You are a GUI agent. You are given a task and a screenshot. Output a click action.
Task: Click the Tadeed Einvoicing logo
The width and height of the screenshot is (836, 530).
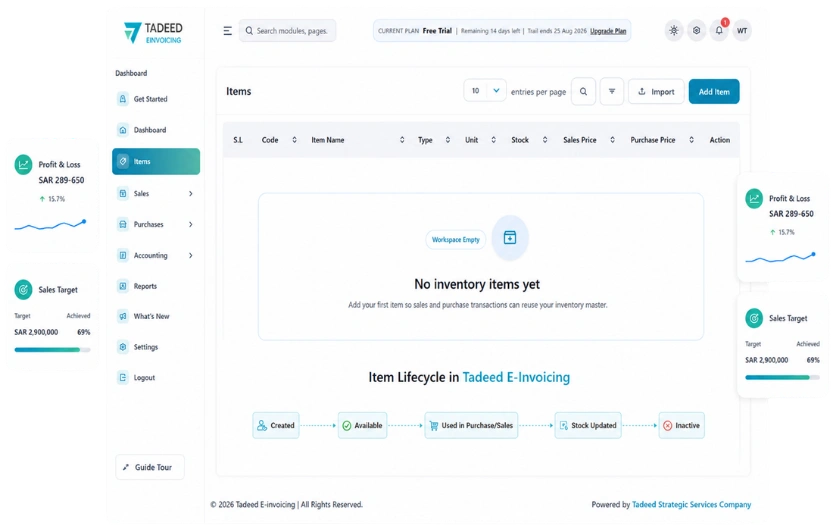coord(154,33)
